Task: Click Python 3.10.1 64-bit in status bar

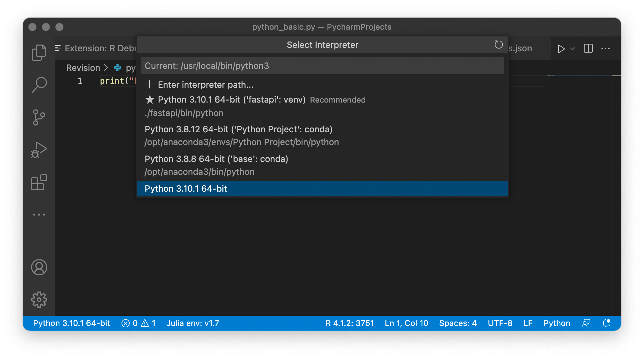Action: click(72, 323)
